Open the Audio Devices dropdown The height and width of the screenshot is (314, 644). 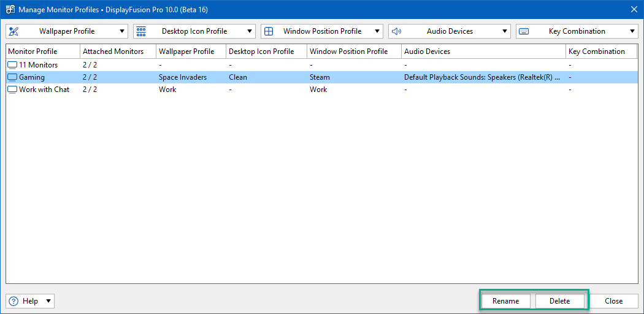point(450,31)
